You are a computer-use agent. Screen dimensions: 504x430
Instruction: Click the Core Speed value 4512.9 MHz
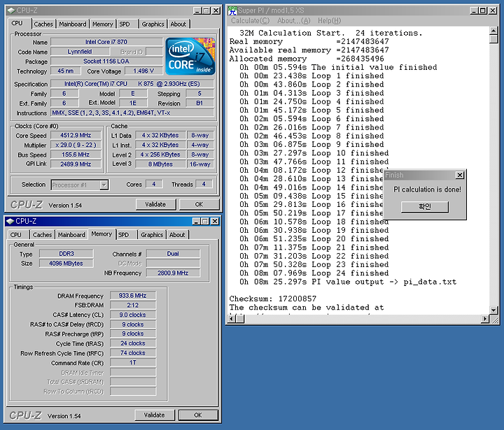pos(76,135)
